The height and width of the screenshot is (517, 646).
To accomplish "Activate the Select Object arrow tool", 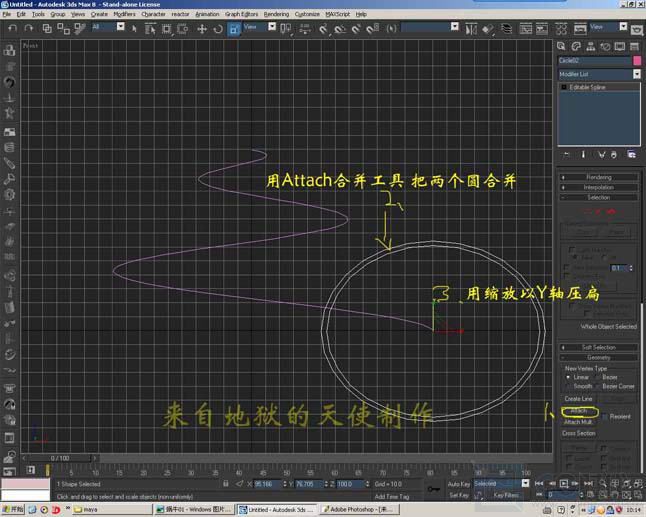I will click(134, 28).
